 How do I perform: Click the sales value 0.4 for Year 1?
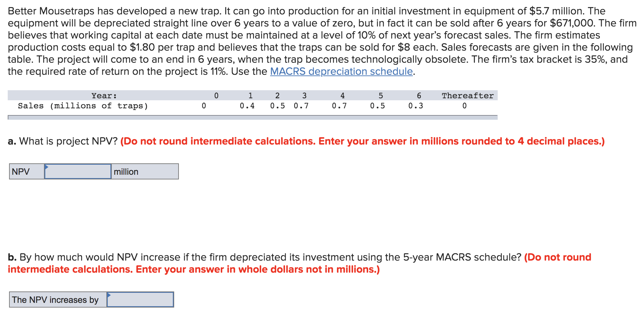point(247,106)
